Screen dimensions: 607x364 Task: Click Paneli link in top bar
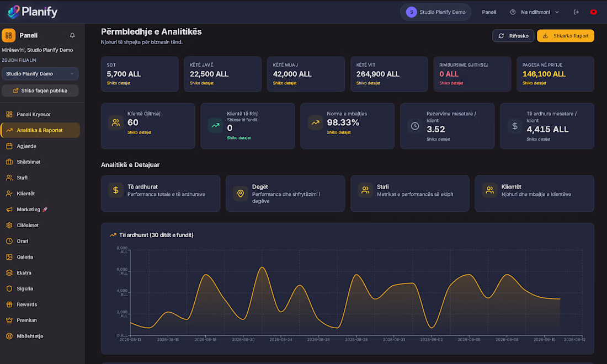[x=489, y=12]
